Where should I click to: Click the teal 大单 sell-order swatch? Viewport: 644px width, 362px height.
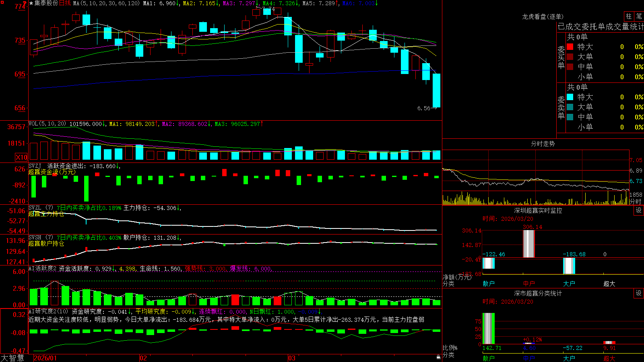[570, 107]
